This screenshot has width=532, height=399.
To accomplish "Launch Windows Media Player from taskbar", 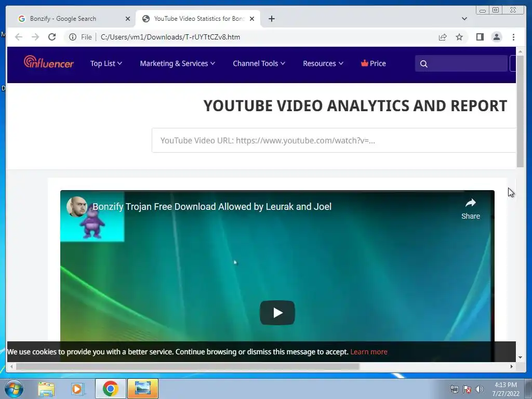I will pyautogui.click(x=77, y=389).
